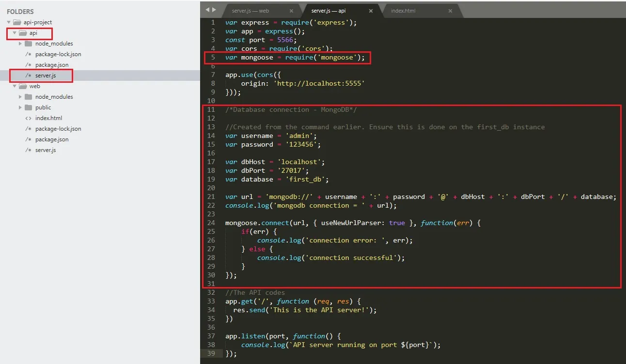Viewport: 626px width, 364px height.
Task: Click the res.send('This is the API server!') line
Action: pos(305,310)
